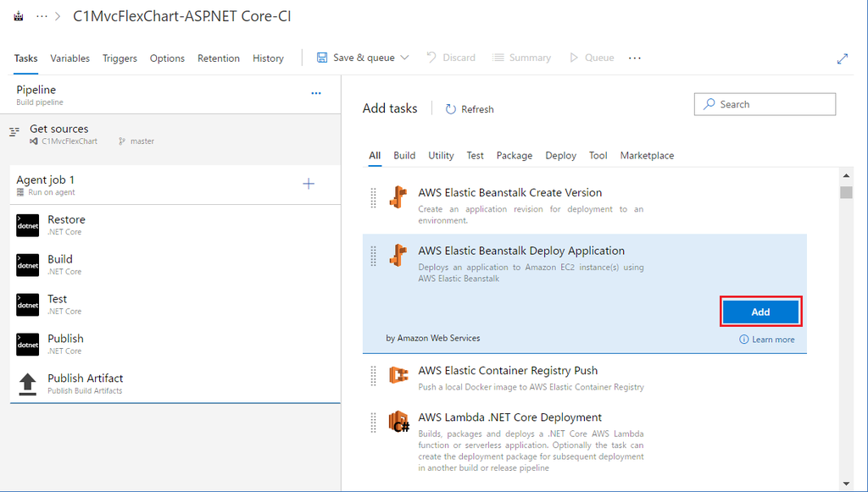The height and width of the screenshot is (492, 868).
Task: Click the master branch icon
Action: click(122, 141)
